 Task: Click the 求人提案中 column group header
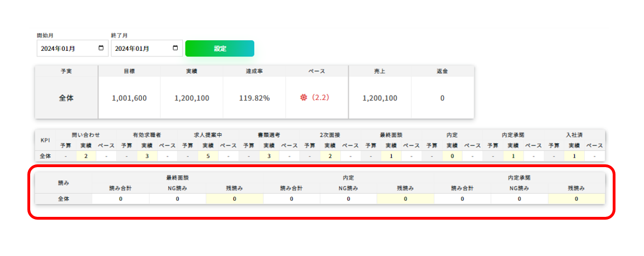click(208, 134)
